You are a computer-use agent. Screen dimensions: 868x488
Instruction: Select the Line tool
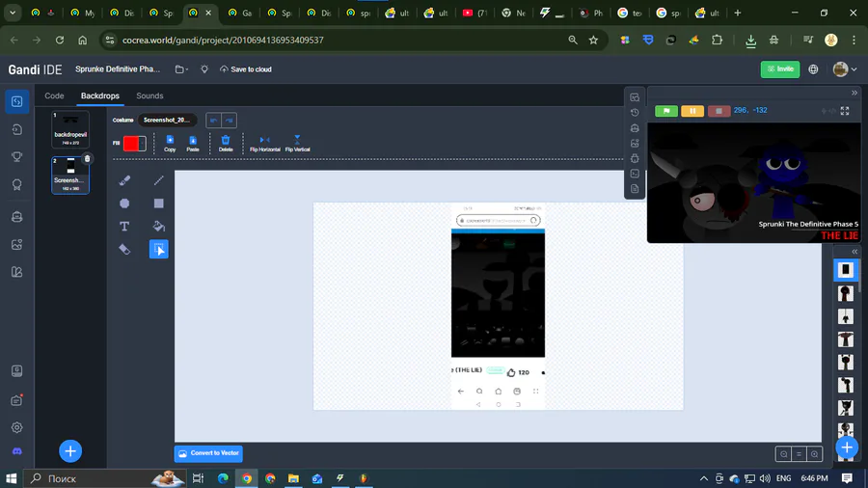[x=159, y=180]
